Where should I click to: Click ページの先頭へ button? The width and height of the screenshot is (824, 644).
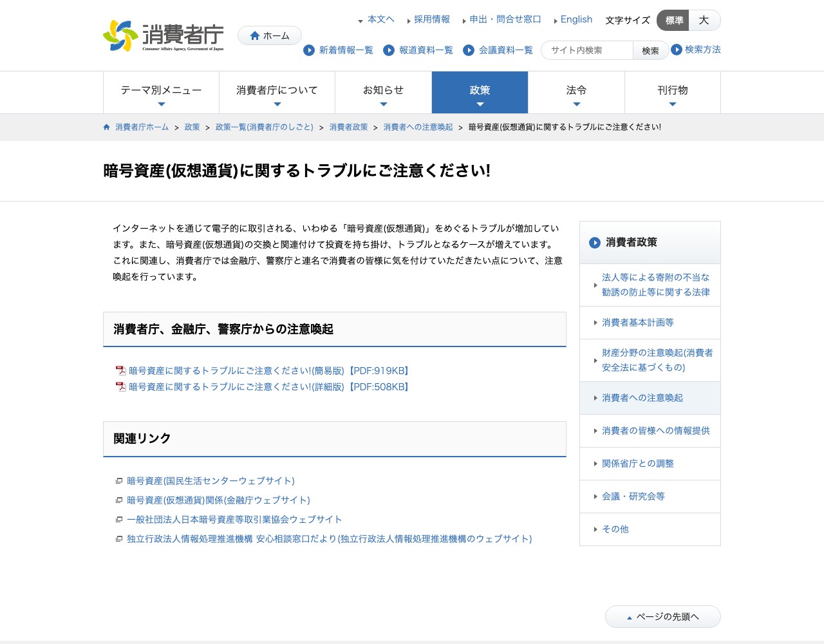click(663, 617)
